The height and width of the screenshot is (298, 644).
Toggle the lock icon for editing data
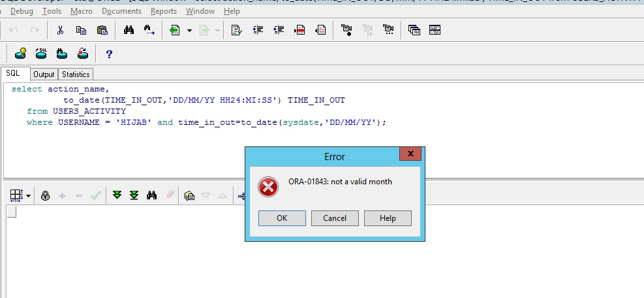(x=45, y=195)
